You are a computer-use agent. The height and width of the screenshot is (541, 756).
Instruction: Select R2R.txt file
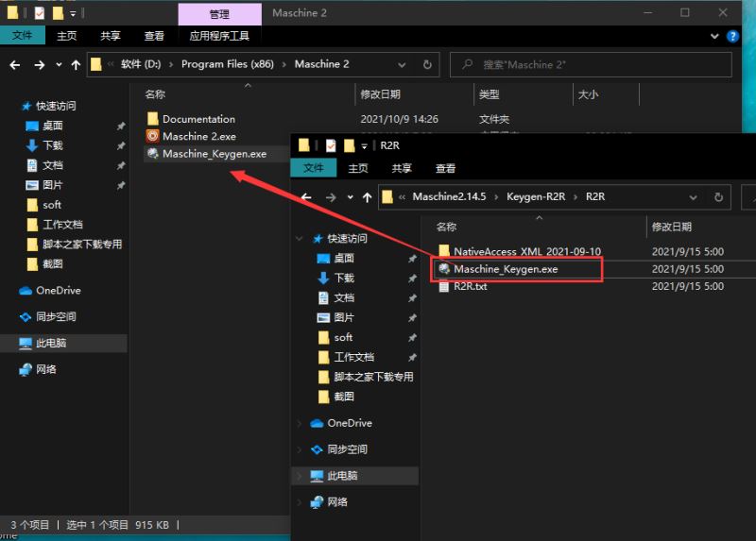pos(470,286)
